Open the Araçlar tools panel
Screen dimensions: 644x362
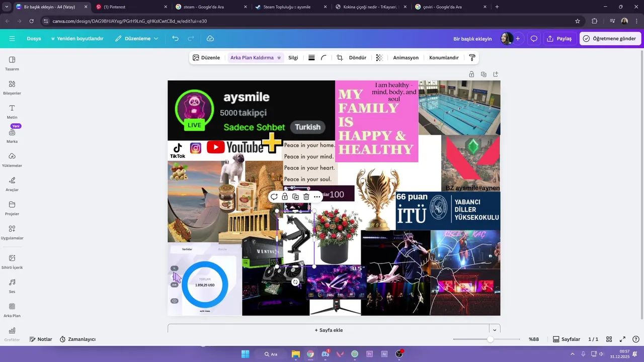point(12,184)
